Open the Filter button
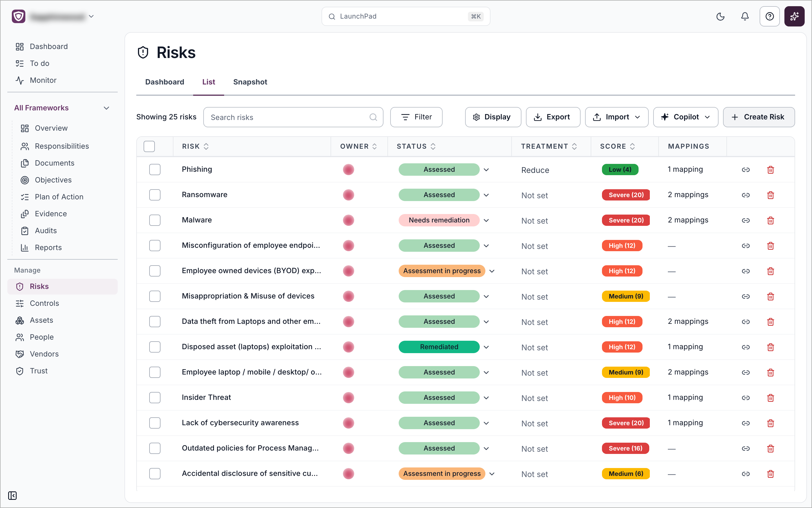 click(x=416, y=117)
